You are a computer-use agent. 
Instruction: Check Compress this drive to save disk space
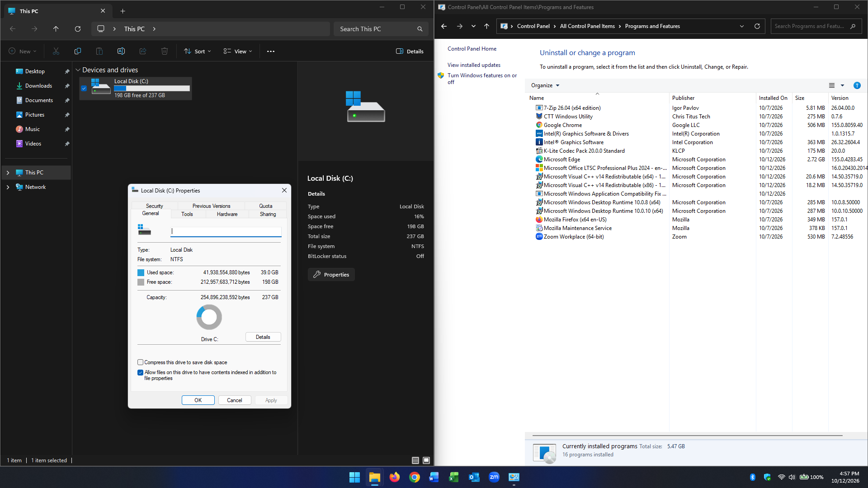140,362
